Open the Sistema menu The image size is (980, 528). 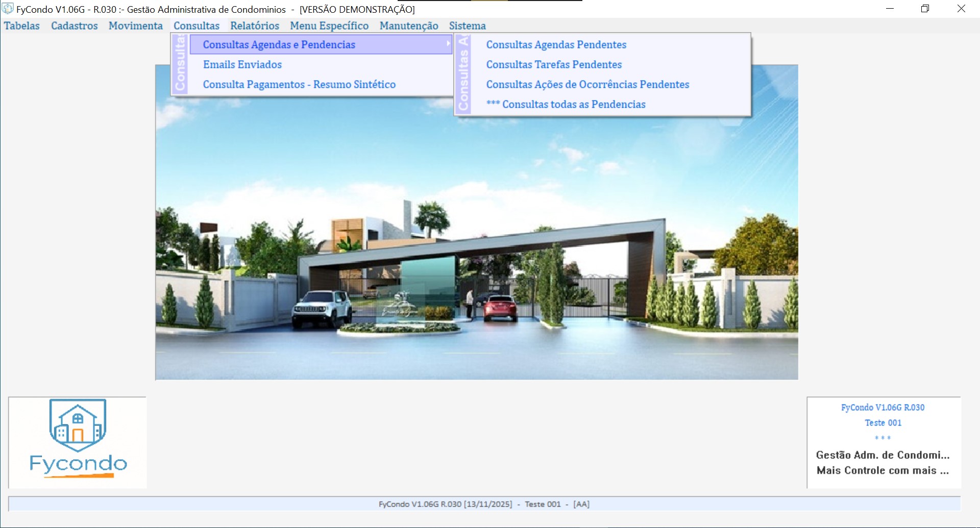coord(467,26)
